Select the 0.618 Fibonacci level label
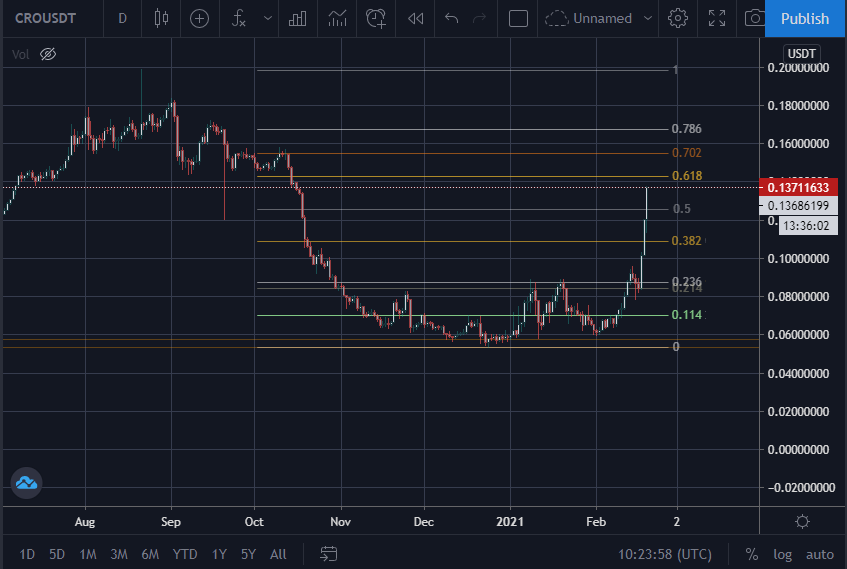The height and width of the screenshot is (569, 847). [687, 176]
